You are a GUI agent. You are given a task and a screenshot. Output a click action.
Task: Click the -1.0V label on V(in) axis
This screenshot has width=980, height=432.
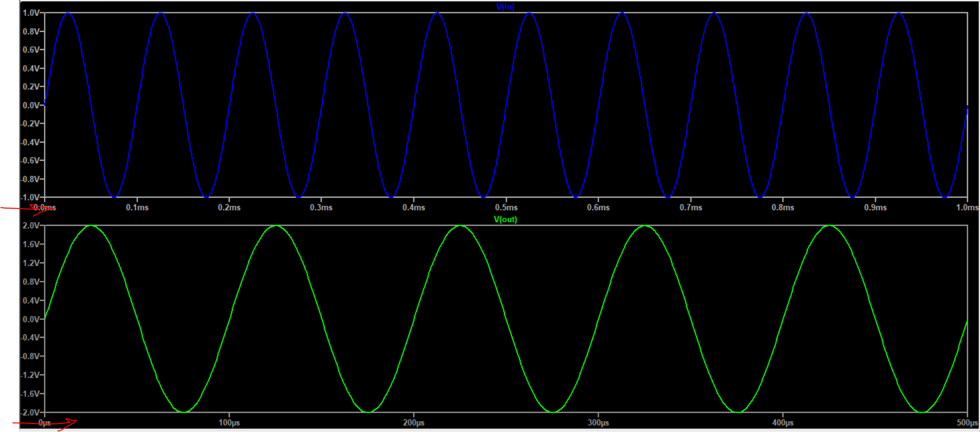tap(30, 197)
